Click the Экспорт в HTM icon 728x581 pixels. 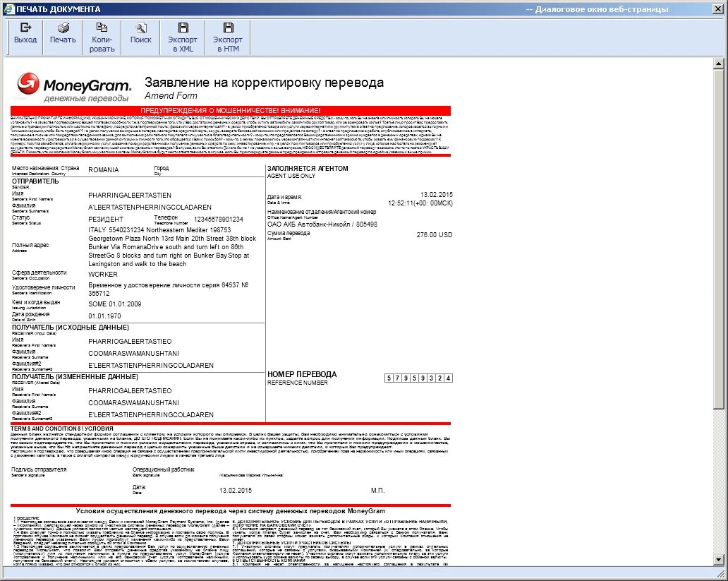point(228,28)
